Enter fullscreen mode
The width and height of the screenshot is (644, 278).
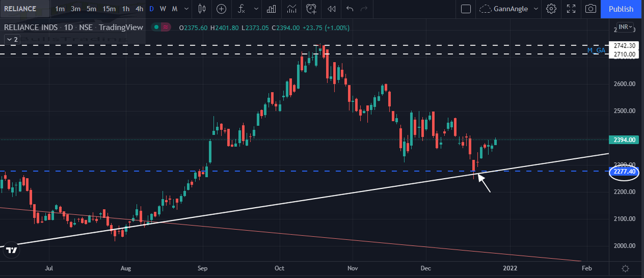click(x=571, y=9)
